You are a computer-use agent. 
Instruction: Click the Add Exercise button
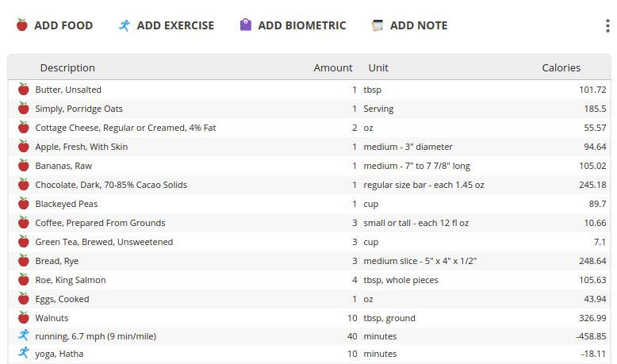(x=166, y=25)
